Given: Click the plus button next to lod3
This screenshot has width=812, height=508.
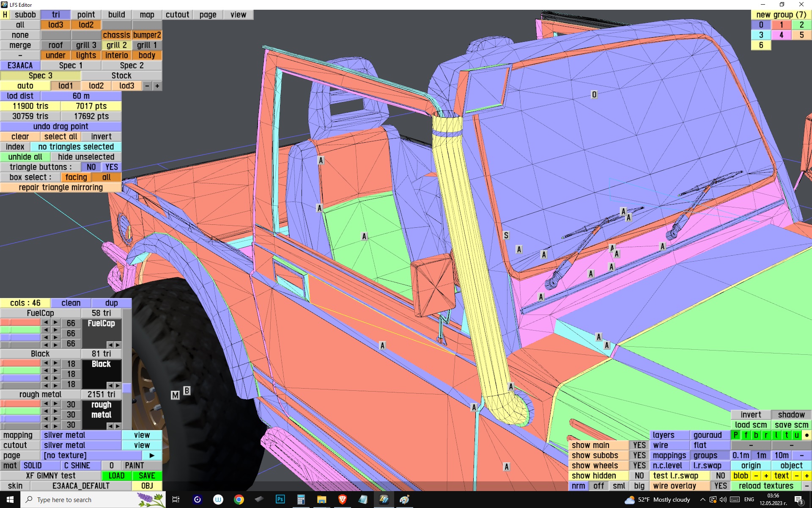Looking at the screenshot, I should (x=157, y=86).
